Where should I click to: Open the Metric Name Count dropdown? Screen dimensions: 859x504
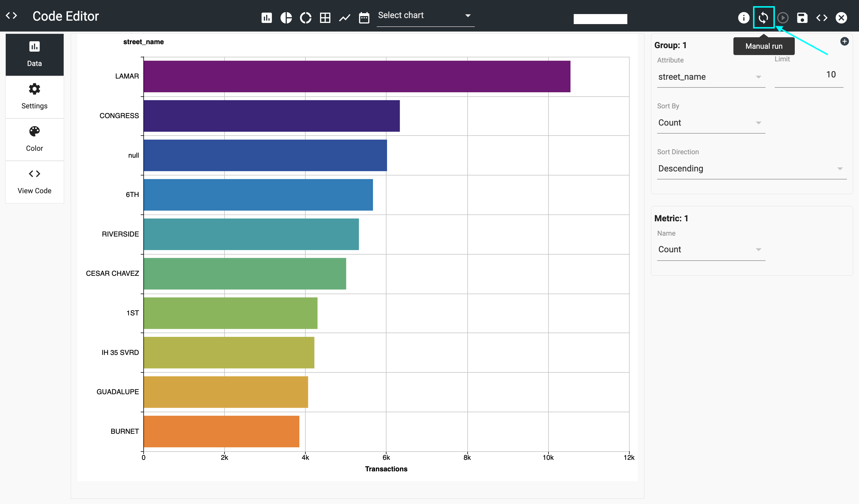[x=711, y=249]
